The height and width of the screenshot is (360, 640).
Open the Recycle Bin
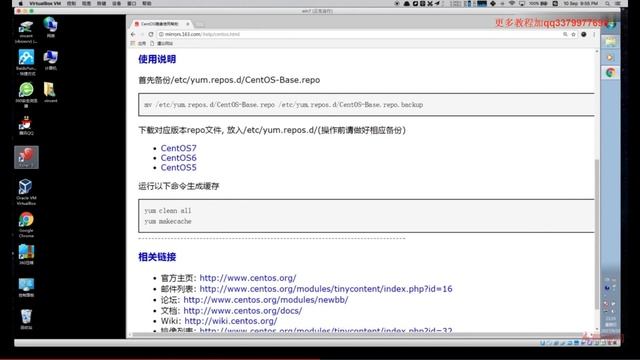pos(26,319)
